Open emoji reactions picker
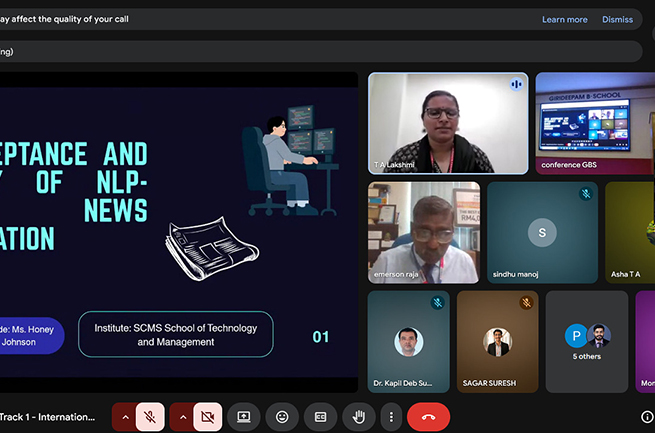 (x=283, y=416)
